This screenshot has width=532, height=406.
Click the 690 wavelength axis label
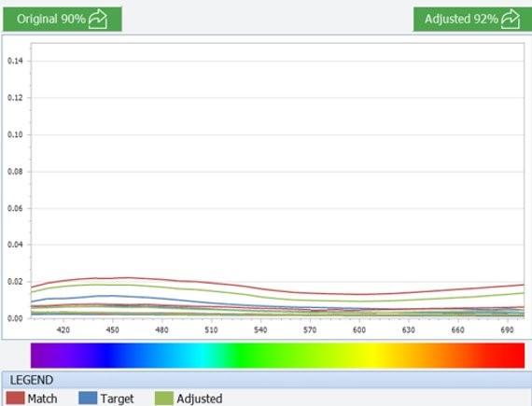point(507,329)
